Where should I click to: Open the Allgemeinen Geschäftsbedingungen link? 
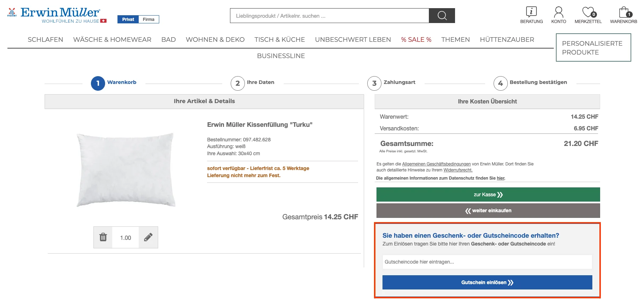click(436, 164)
